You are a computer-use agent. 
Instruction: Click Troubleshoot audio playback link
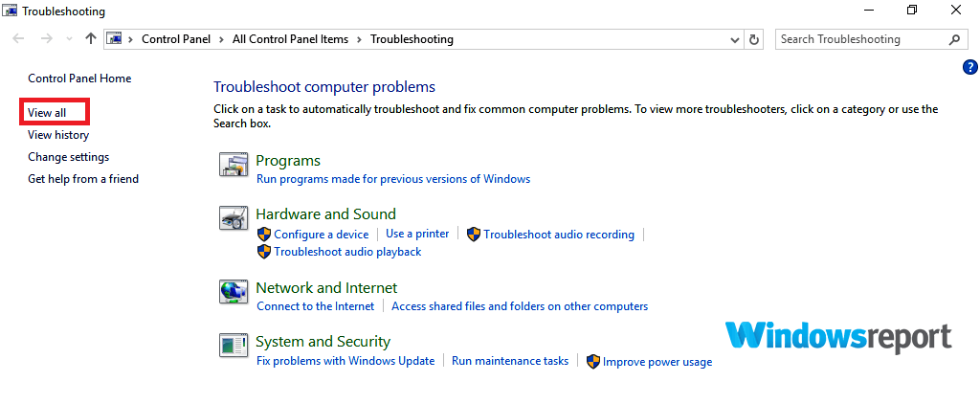point(347,252)
